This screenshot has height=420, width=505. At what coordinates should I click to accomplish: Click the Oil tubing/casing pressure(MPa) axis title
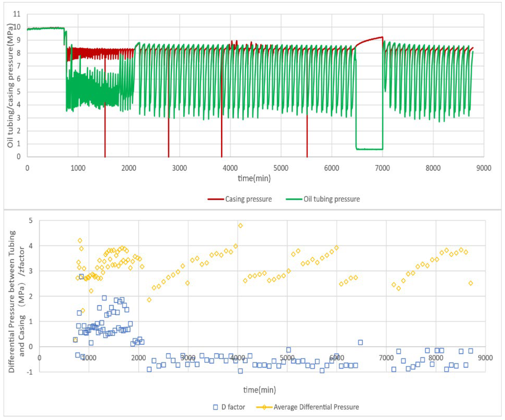pyautogui.click(x=10, y=85)
